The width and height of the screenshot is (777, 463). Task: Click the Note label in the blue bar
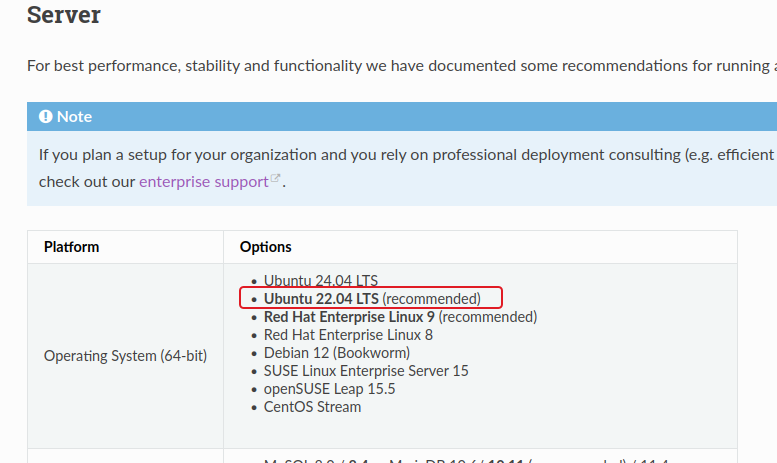[x=74, y=117]
